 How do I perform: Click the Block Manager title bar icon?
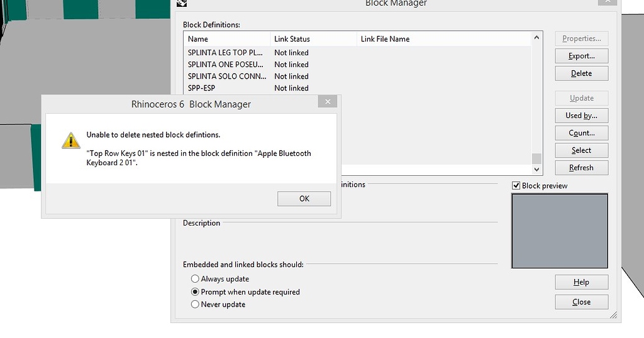coord(182,3)
